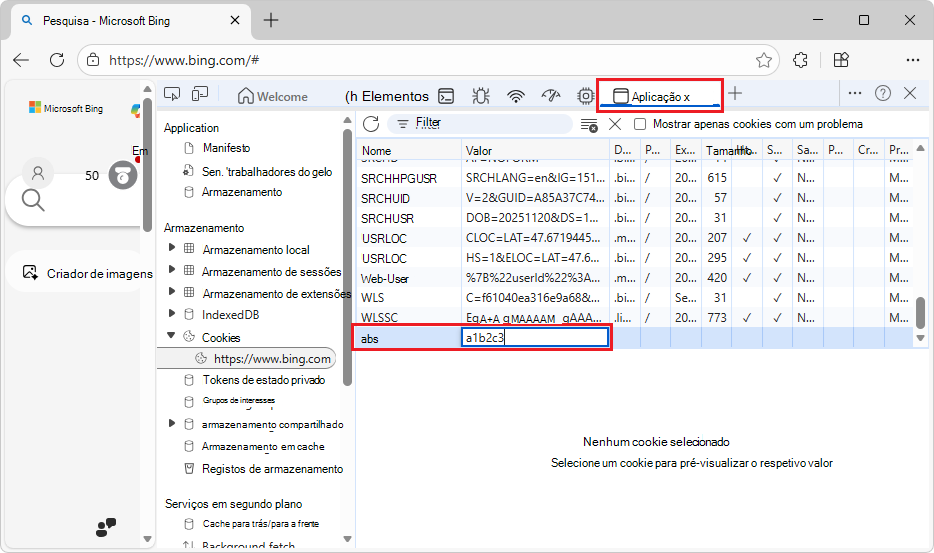
Task: Click the Bing search magnifier icon
Action: click(x=33, y=201)
